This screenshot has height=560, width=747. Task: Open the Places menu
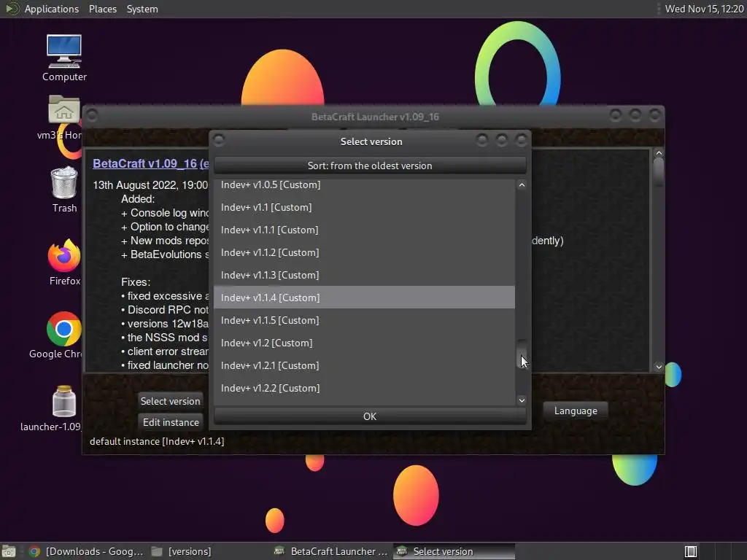tap(102, 9)
